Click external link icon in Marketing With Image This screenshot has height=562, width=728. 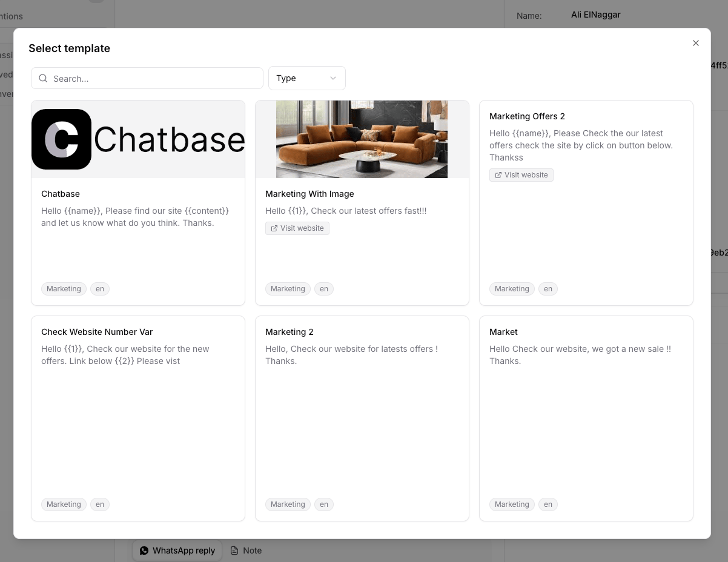274,228
